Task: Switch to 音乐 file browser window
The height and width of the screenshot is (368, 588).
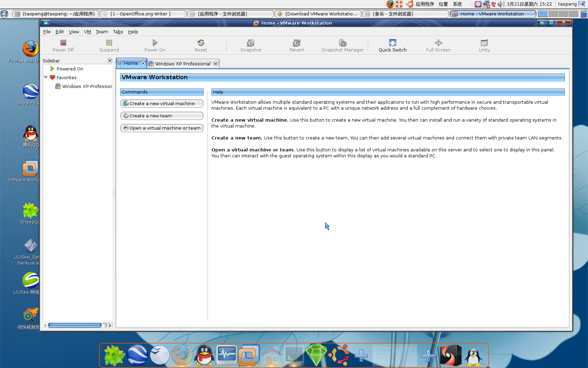Action: point(406,14)
